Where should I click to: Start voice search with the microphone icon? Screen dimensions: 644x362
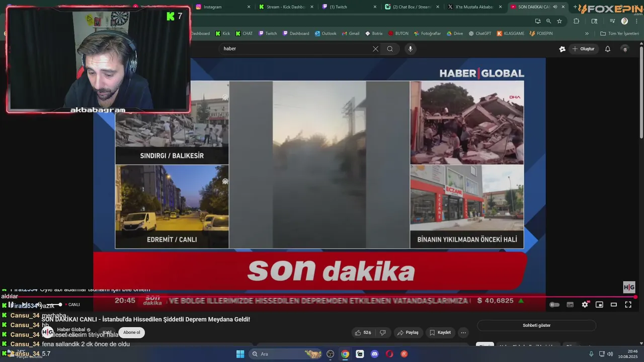(411, 49)
